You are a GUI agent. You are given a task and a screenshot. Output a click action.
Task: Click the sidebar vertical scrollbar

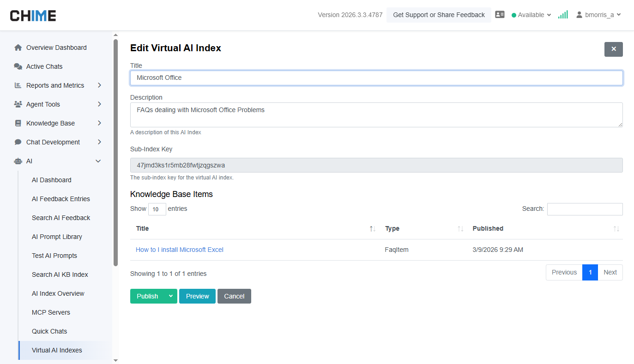[x=115, y=152]
